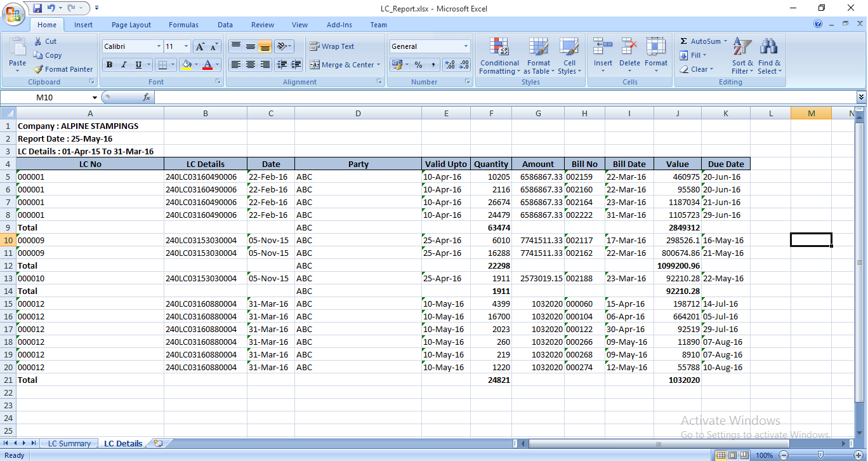This screenshot has height=461, width=868.
Task: Cut the selected cell
Action: (45, 41)
